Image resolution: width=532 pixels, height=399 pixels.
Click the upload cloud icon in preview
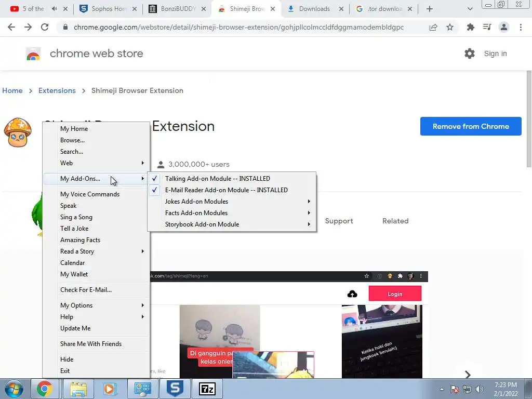coord(352,294)
